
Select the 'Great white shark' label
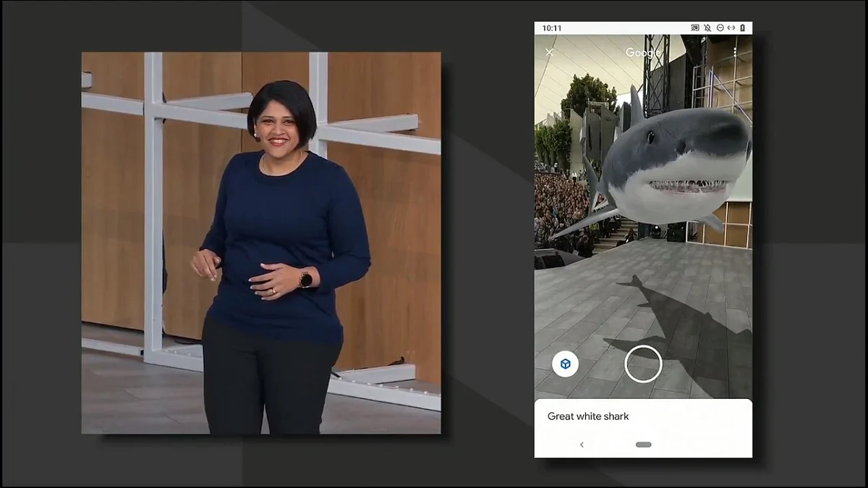point(588,416)
